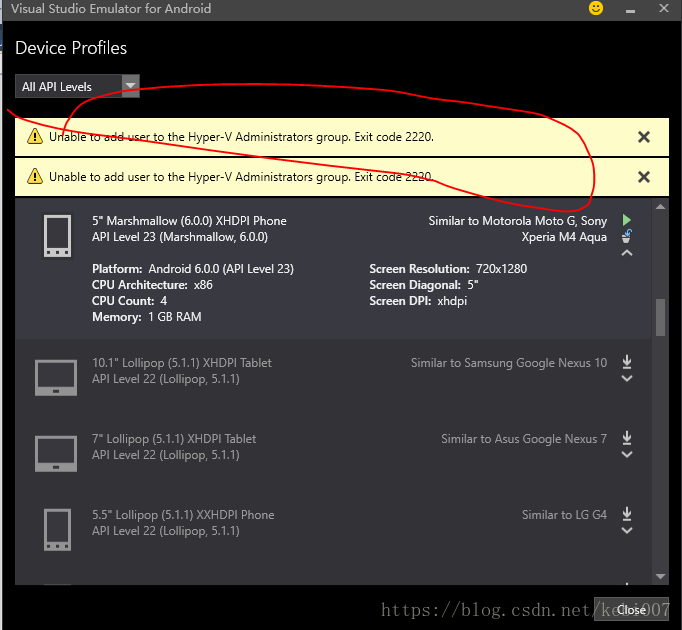Click the Close button at bottom
The width and height of the screenshot is (682, 630).
631,610
